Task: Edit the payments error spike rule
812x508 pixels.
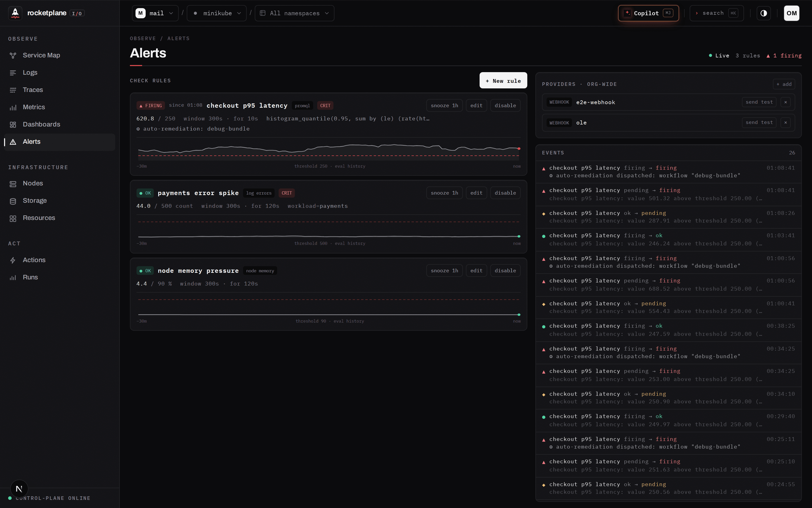Action: coord(476,193)
